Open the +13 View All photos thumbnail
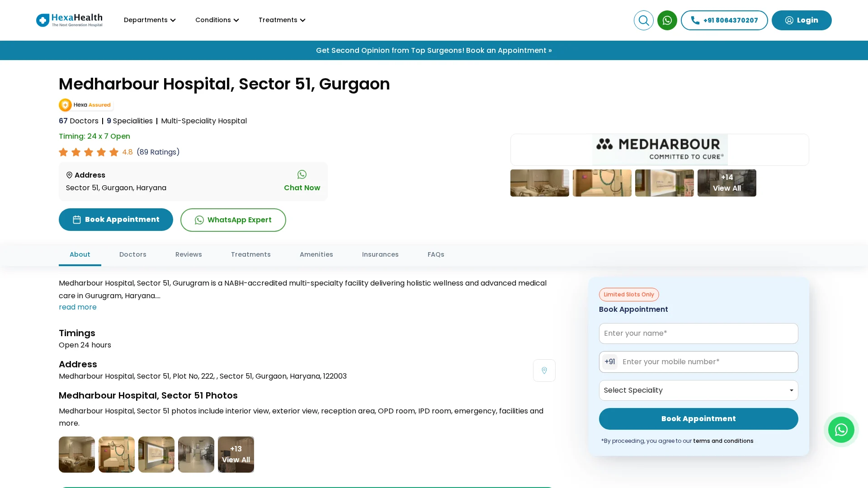The width and height of the screenshot is (868, 488). pyautogui.click(x=236, y=455)
